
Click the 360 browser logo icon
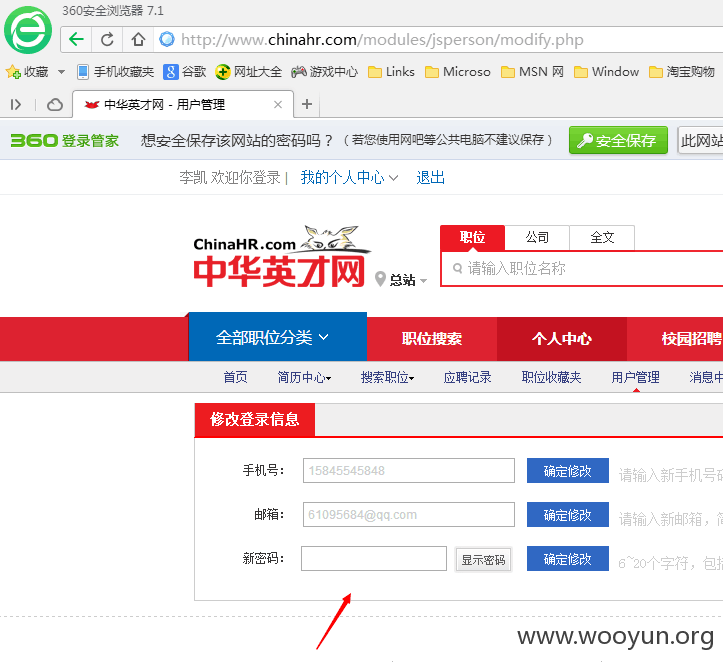(x=28, y=30)
